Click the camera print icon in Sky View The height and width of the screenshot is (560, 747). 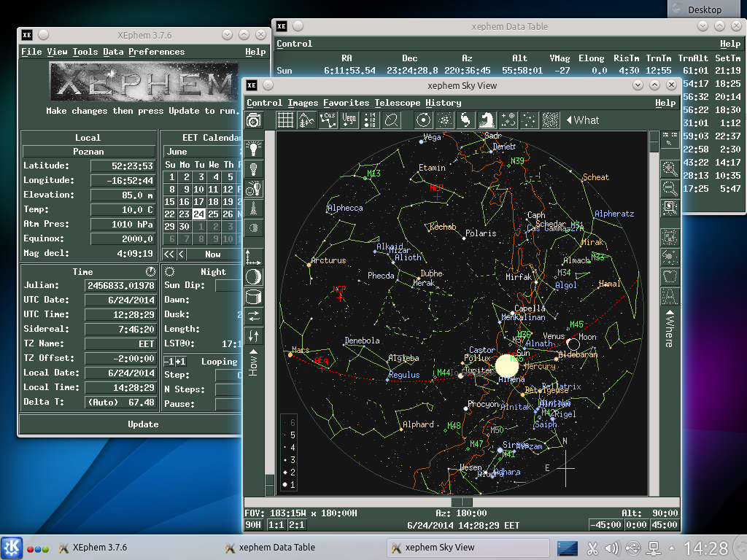click(254, 120)
